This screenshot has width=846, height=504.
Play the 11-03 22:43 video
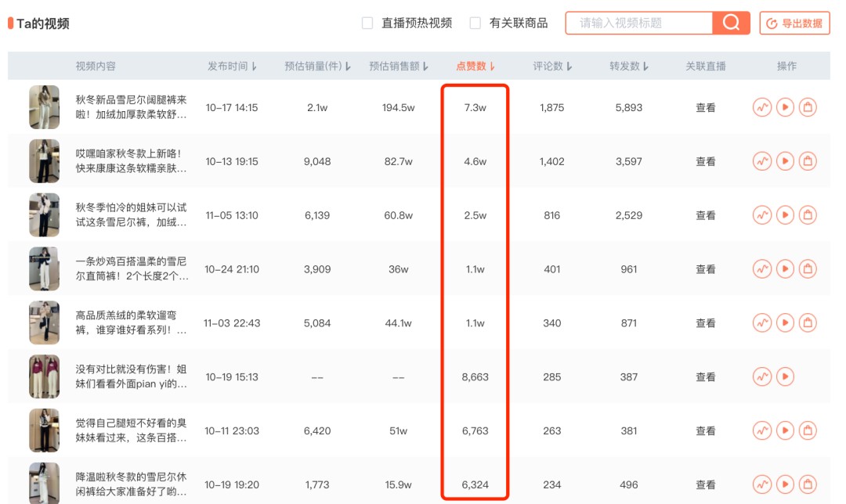785,323
